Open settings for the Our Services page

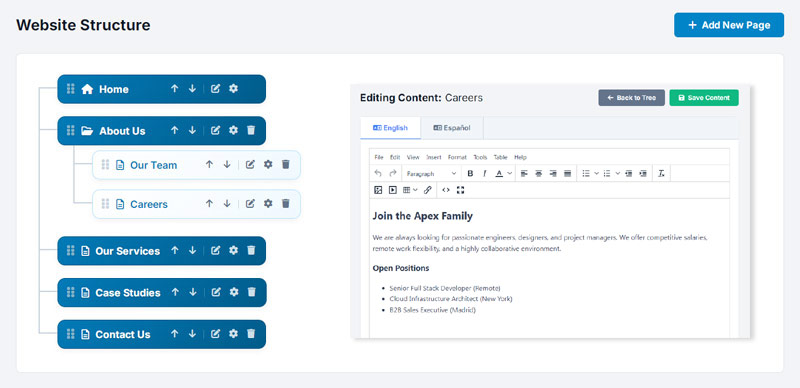point(233,250)
